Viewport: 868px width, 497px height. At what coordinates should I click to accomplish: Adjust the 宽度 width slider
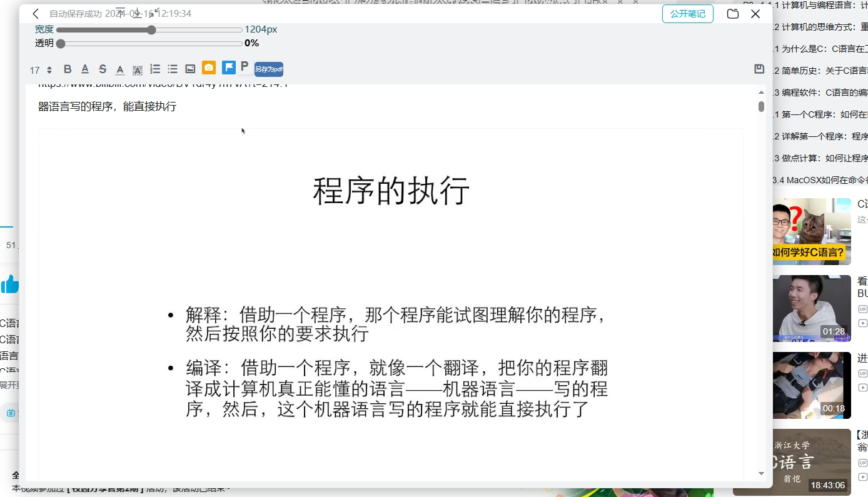tap(149, 29)
